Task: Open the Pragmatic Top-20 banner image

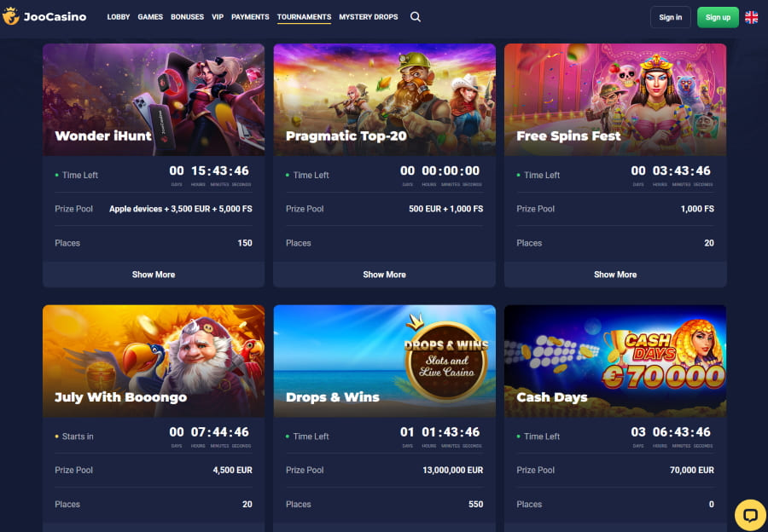Action: [x=385, y=100]
